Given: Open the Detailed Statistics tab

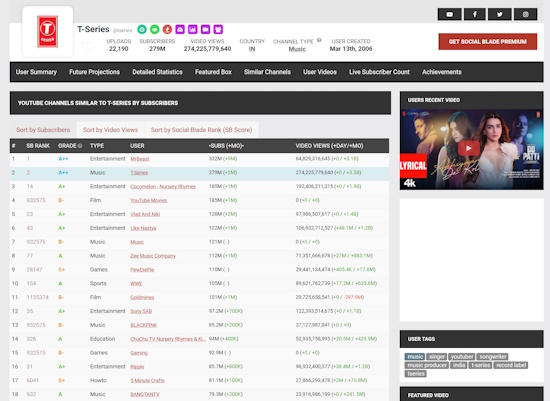Looking at the screenshot, I should [157, 72].
